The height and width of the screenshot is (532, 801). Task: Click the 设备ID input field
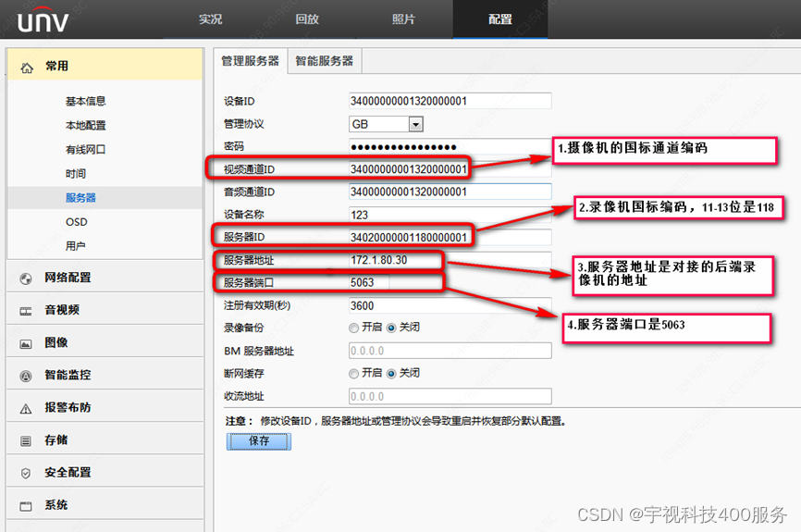(450, 101)
